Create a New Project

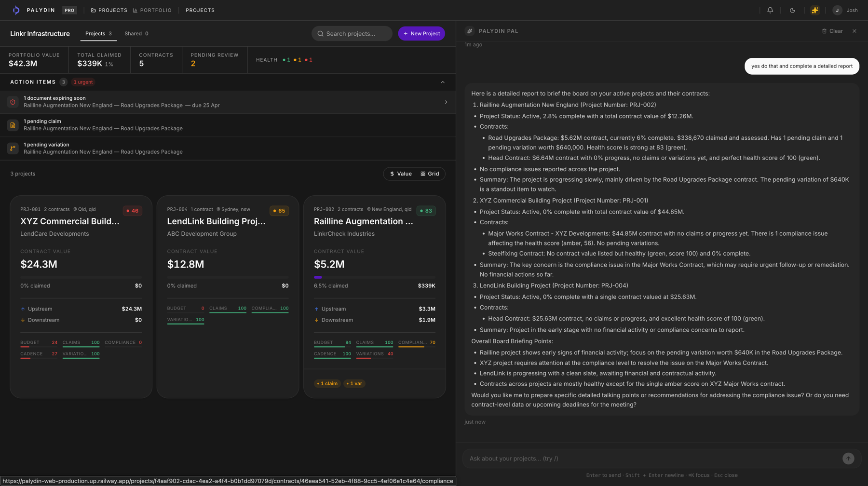[x=421, y=33]
